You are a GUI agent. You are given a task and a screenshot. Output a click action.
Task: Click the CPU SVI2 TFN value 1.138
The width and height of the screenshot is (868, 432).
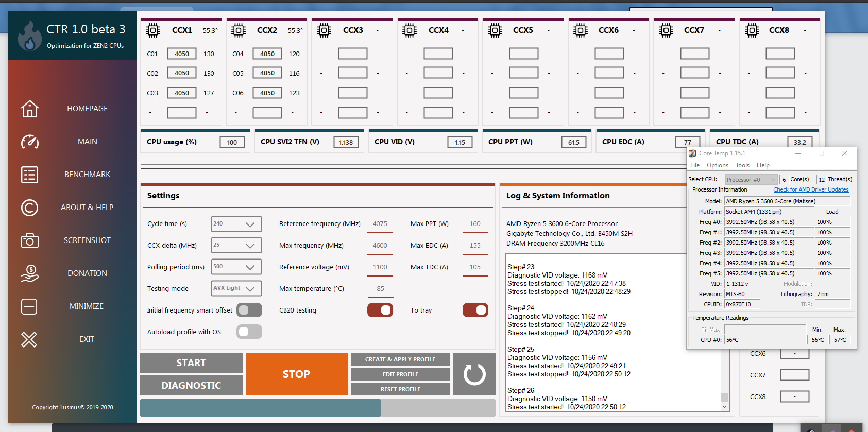click(x=346, y=142)
